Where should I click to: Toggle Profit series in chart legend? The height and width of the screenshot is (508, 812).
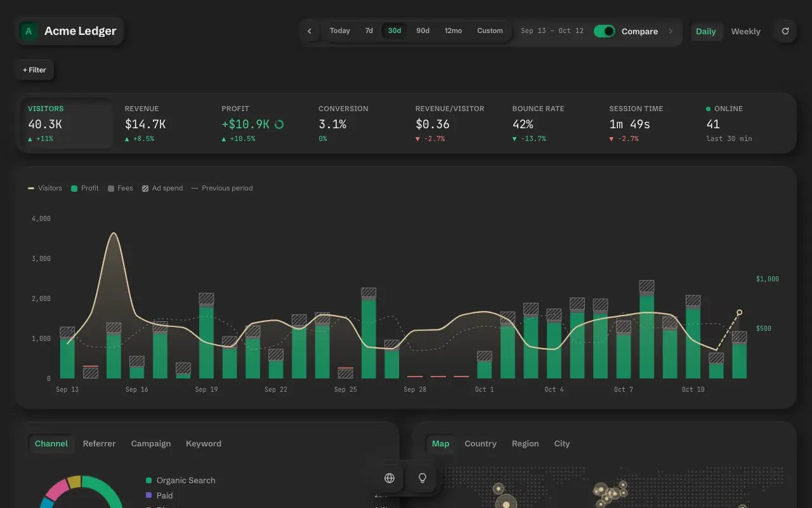85,188
